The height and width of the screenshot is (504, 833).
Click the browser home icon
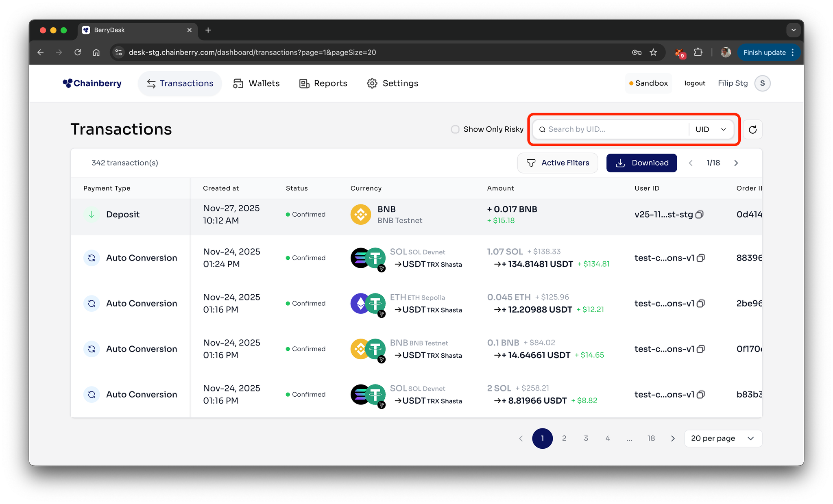click(96, 52)
